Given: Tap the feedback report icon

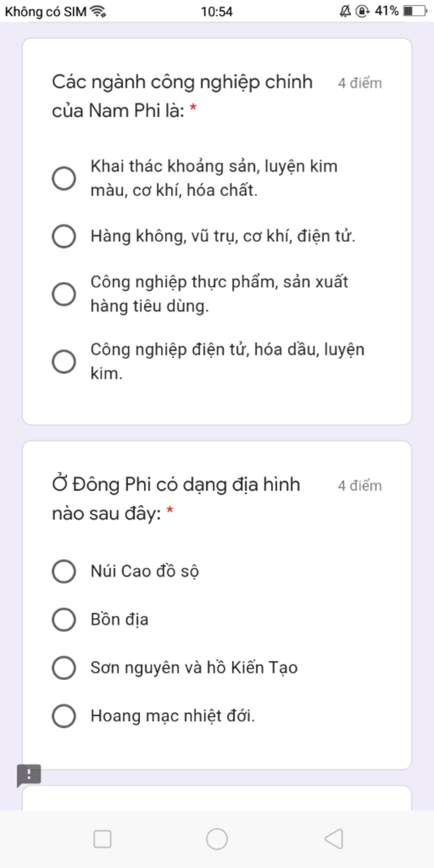Looking at the screenshot, I should pyautogui.click(x=29, y=775).
